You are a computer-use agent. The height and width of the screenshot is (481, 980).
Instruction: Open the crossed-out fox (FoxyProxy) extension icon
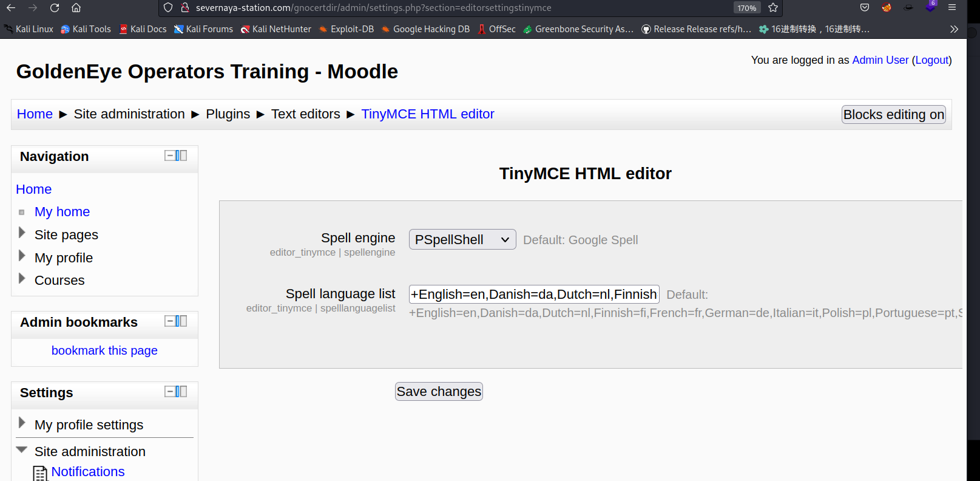tap(887, 8)
